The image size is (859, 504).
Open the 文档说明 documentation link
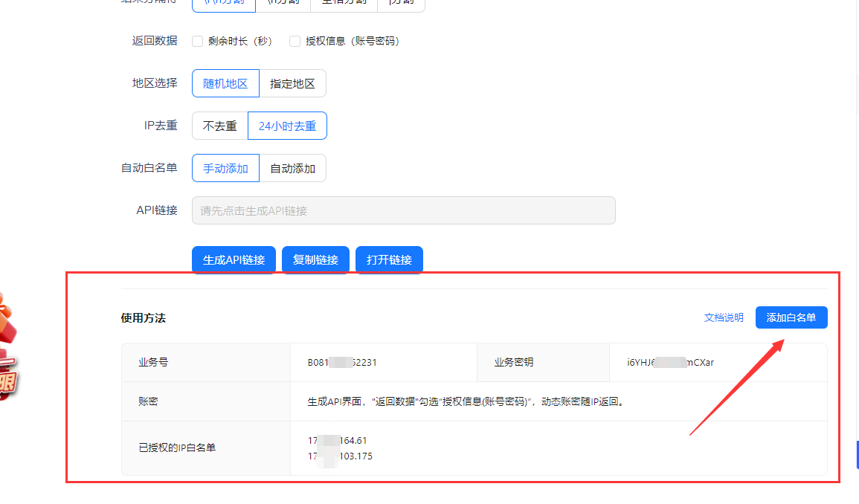(724, 318)
